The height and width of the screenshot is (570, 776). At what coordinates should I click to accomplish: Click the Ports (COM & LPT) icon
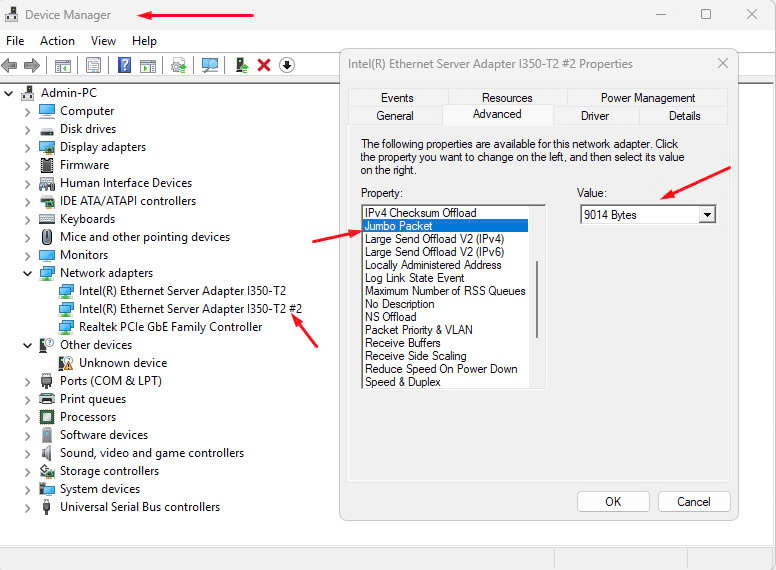[x=47, y=381]
